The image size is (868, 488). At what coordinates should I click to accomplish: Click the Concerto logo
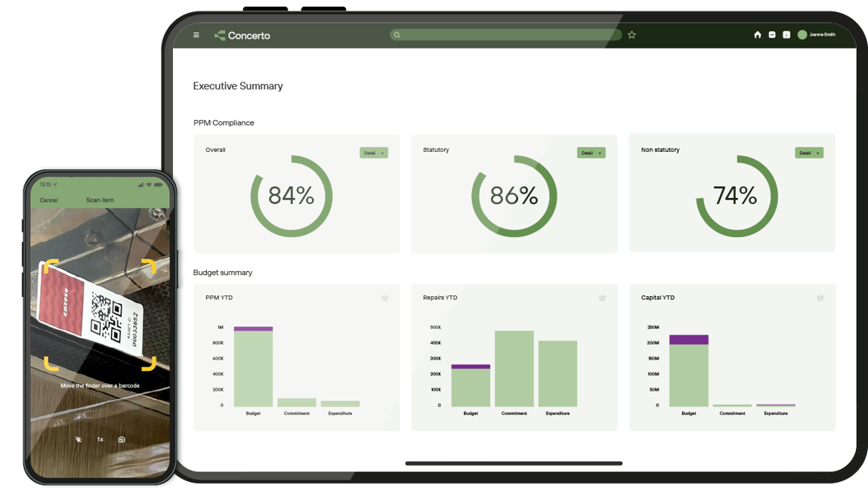(x=242, y=36)
